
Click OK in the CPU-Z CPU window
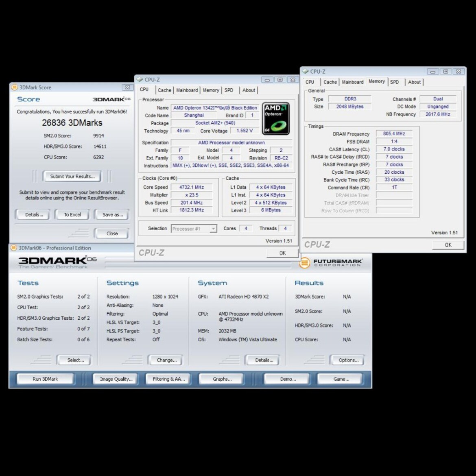[282, 253]
